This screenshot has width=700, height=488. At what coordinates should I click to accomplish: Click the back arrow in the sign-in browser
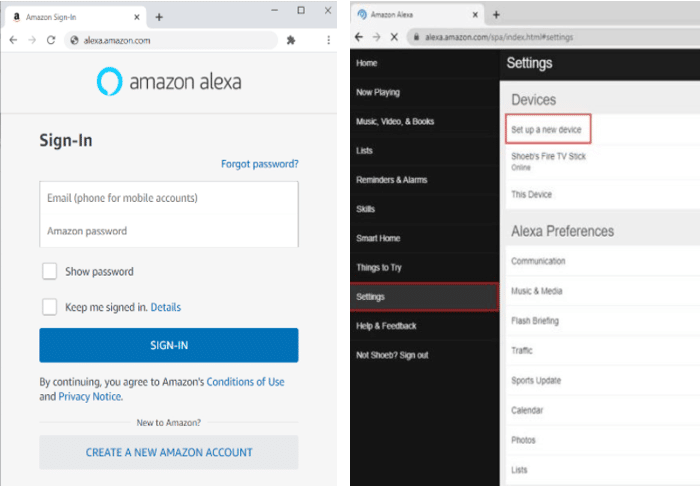point(13,40)
